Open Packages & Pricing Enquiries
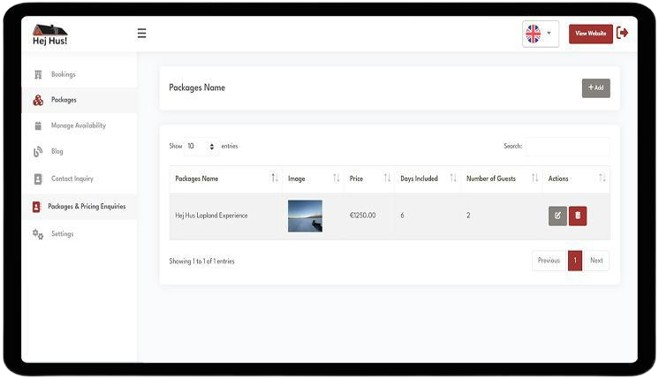Image resolution: width=659 pixels, height=379 pixels. pos(87,206)
